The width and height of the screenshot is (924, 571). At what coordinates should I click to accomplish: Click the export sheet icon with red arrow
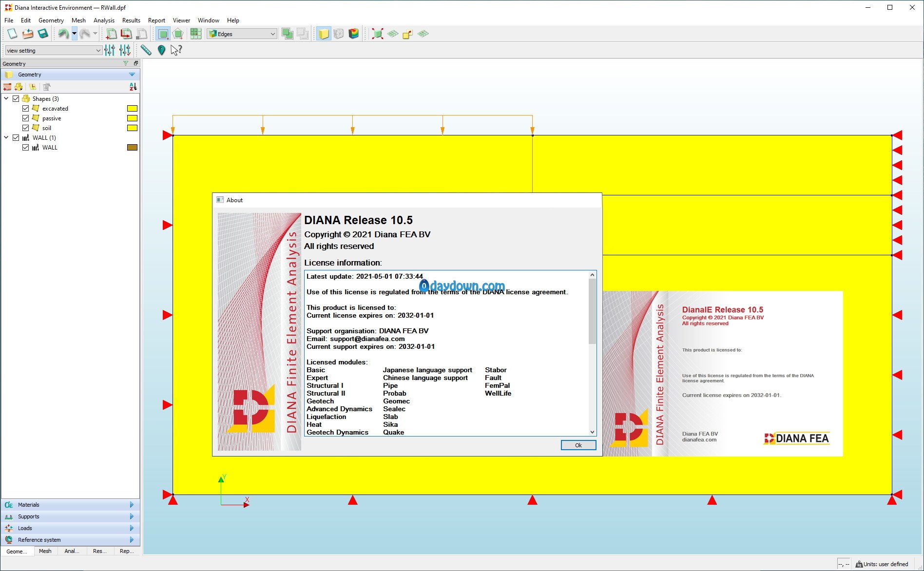coord(126,34)
